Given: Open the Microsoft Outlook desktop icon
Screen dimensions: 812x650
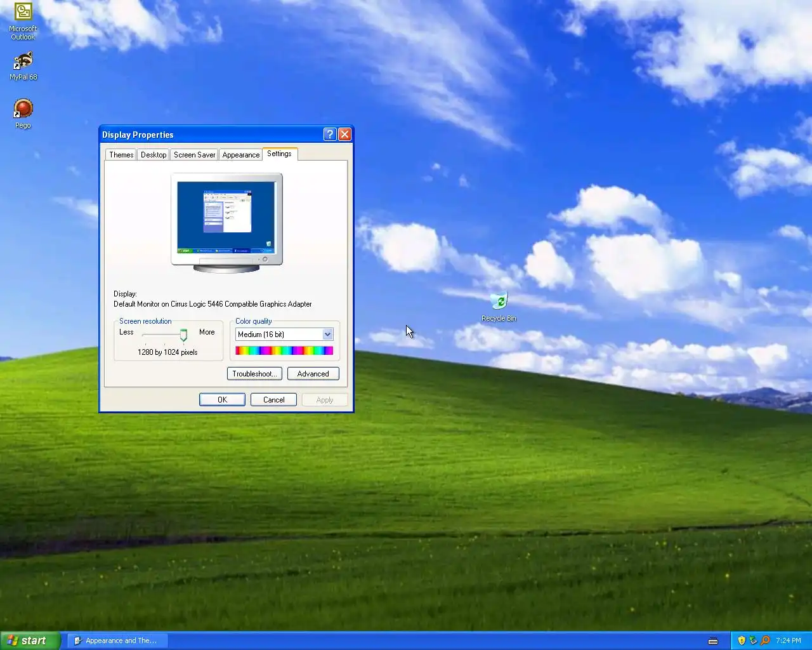Looking at the screenshot, I should click(23, 21).
